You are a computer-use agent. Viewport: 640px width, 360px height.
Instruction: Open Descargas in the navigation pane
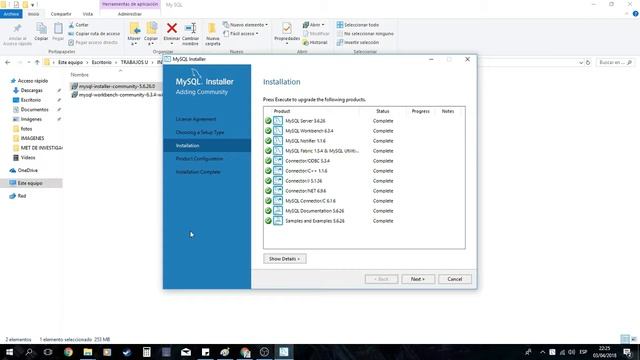pos(32,90)
